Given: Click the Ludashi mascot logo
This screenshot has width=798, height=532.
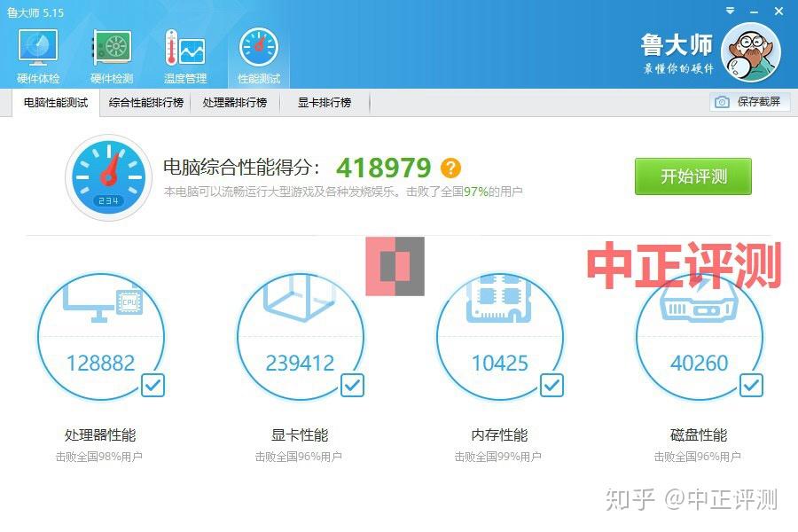Looking at the screenshot, I should 750,51.
